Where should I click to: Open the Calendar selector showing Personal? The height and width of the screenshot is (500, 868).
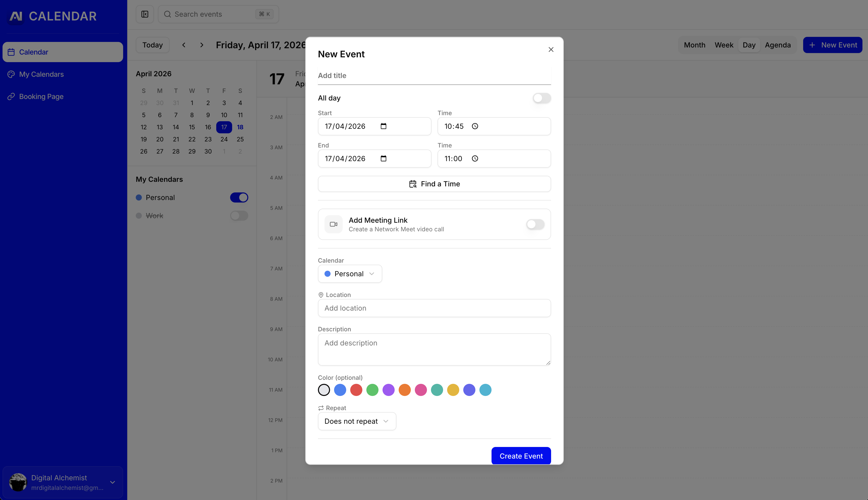point(350,274)
